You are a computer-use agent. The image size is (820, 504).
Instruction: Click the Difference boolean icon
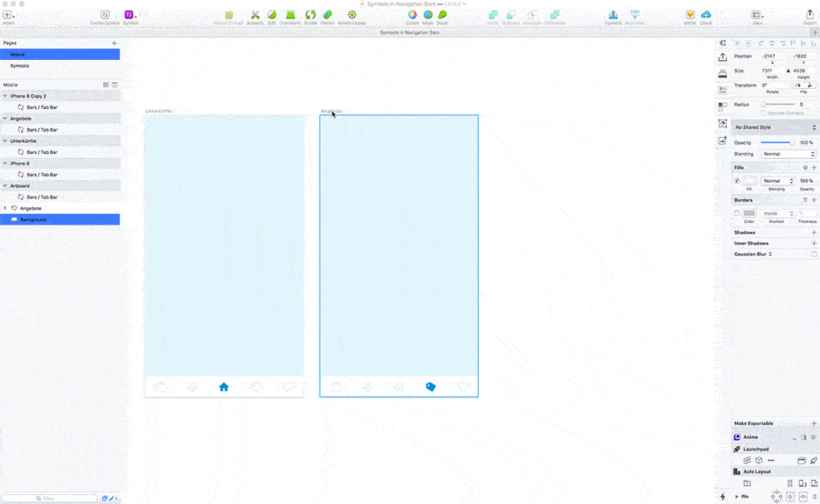[555, 15]
